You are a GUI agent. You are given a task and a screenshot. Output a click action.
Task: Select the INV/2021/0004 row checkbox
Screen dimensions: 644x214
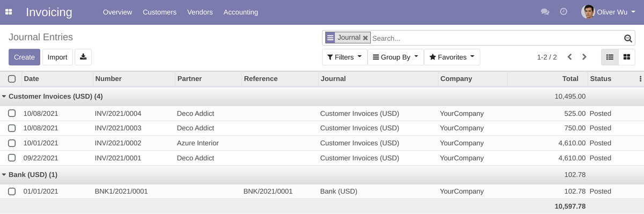coord(12,114)
